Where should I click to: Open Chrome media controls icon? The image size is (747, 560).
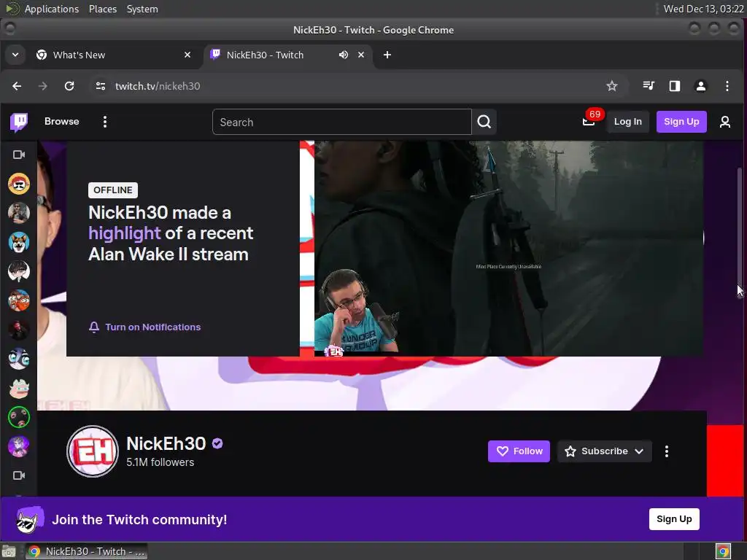pos(649,86)
